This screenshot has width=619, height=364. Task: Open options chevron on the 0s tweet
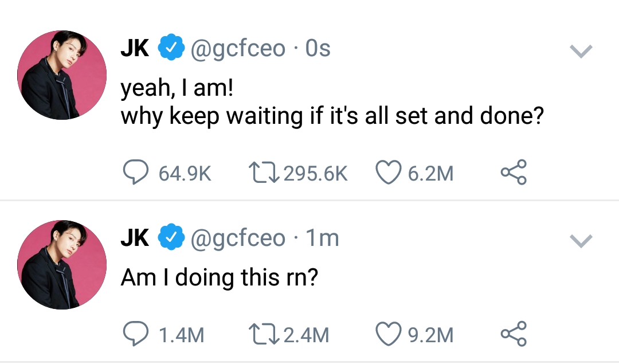click(x=581, y=53)
